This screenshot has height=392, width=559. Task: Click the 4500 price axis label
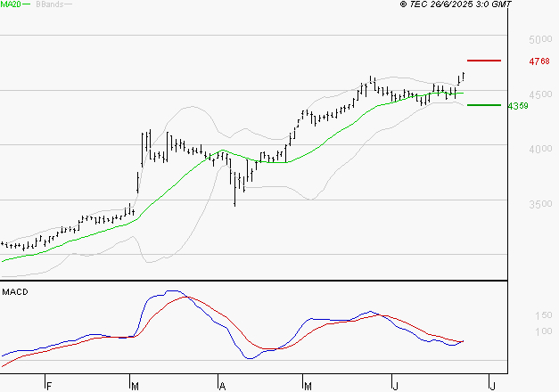click(x=540, y=94)
